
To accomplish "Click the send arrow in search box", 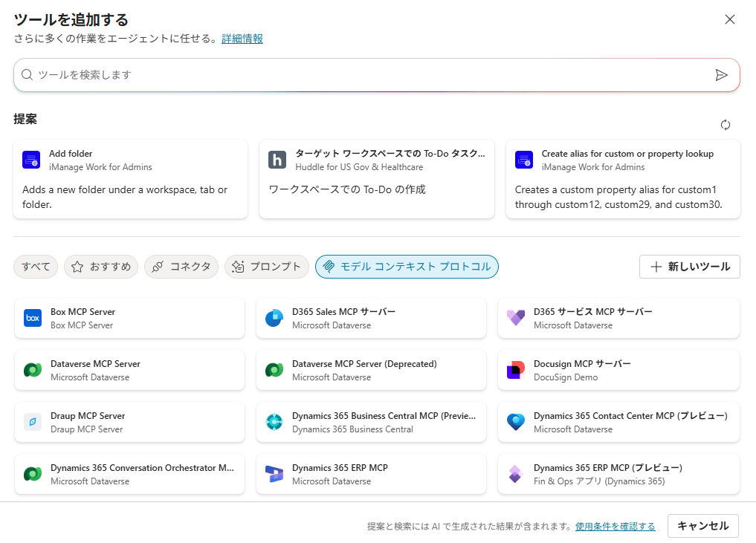I will (721, 75).
